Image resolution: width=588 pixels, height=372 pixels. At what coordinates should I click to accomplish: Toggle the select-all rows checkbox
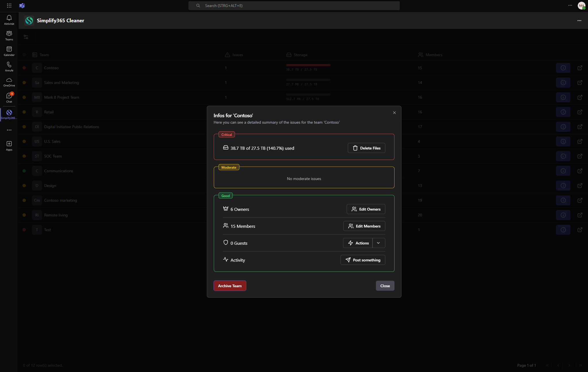(x=24, y=55)
